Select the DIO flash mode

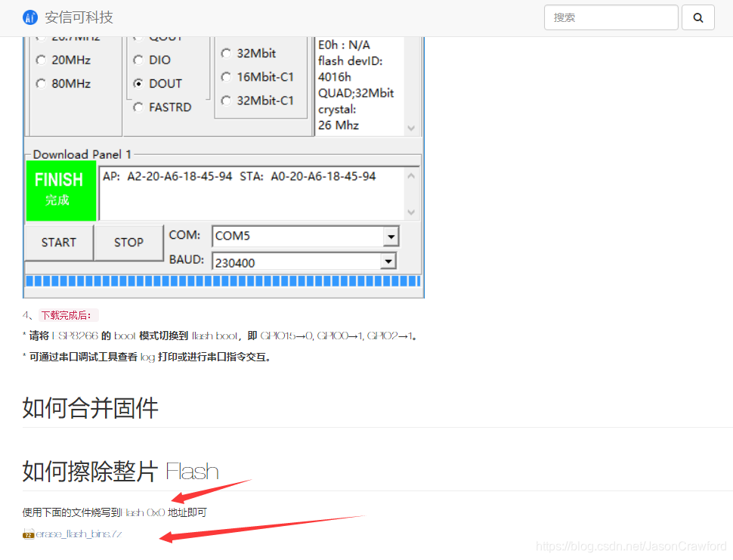coord(138,60)
